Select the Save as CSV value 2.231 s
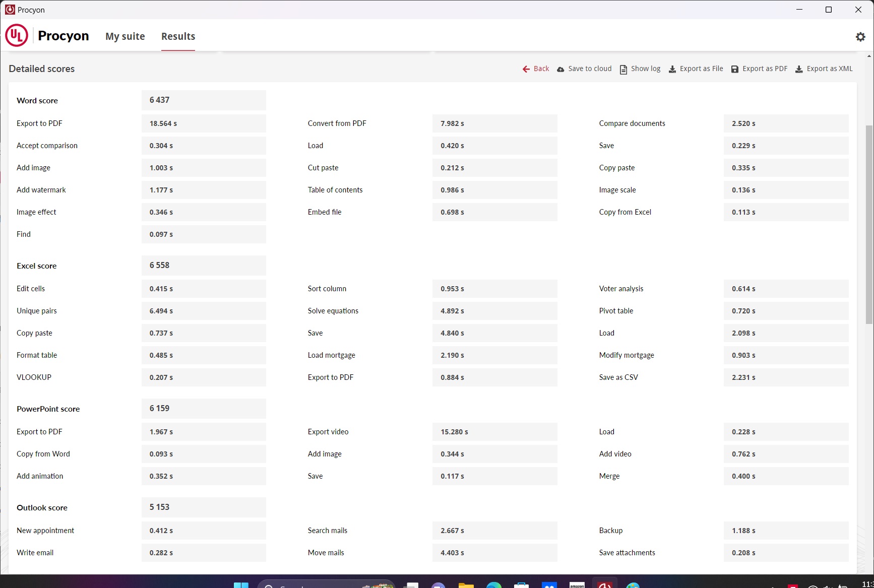Image resolution: width=874 pixels, height=588 pixels. 786,377
